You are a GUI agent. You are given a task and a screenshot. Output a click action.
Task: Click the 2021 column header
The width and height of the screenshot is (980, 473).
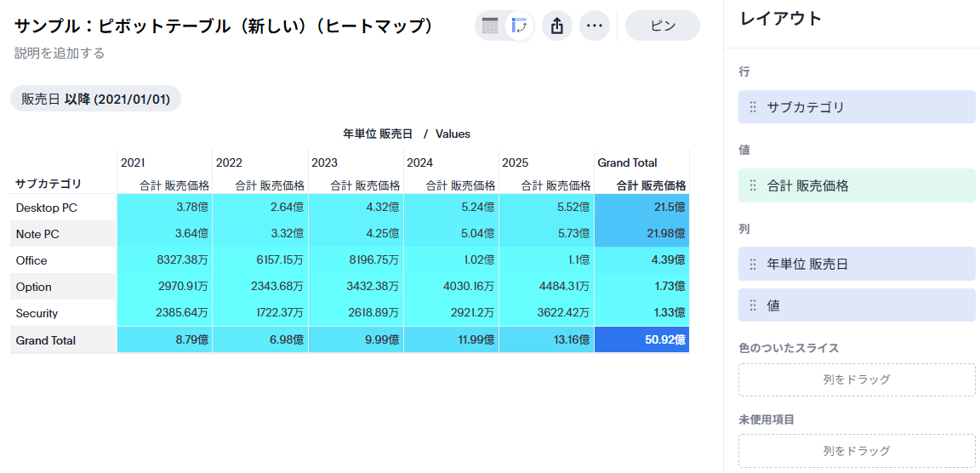[x=134, y=162]
